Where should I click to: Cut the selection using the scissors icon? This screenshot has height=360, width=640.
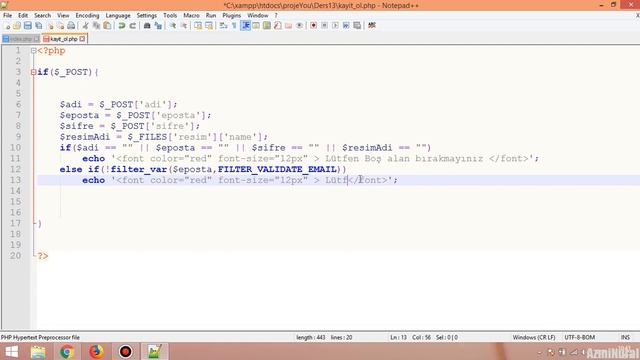[85, 26]
